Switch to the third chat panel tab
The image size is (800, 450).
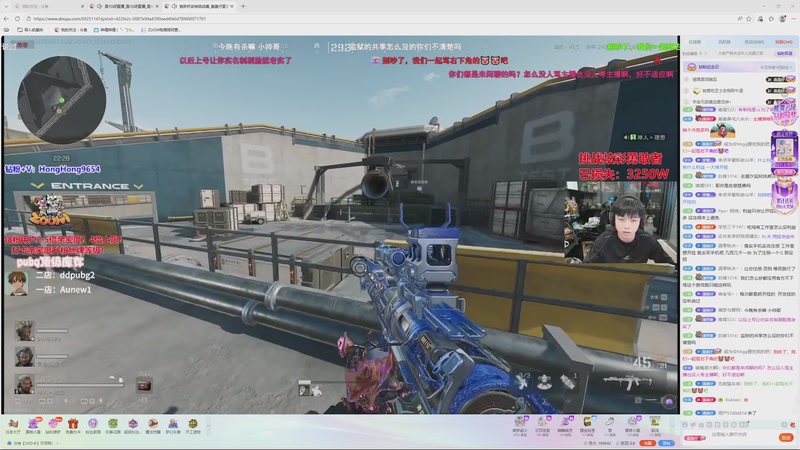pyautogui.click(x=754, y=42)
